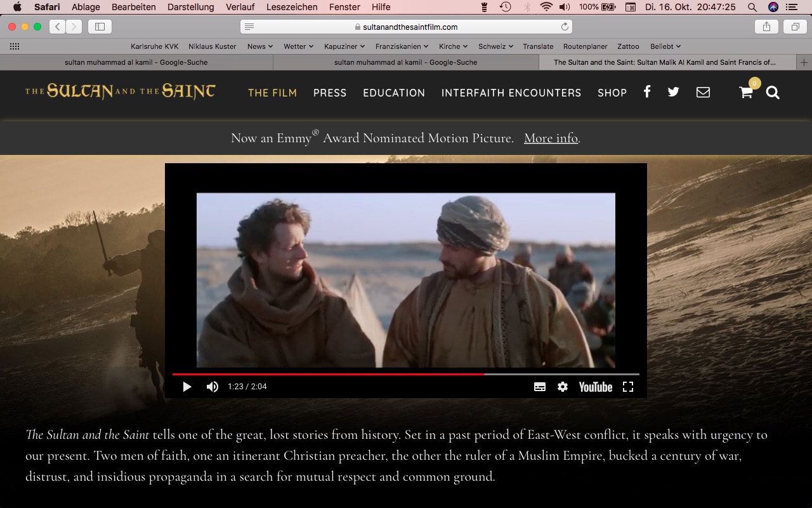Viewport: 812px width, 508px height.
Task: Go forward with Safari's forward arrow
Action: (x=74, y=27)
